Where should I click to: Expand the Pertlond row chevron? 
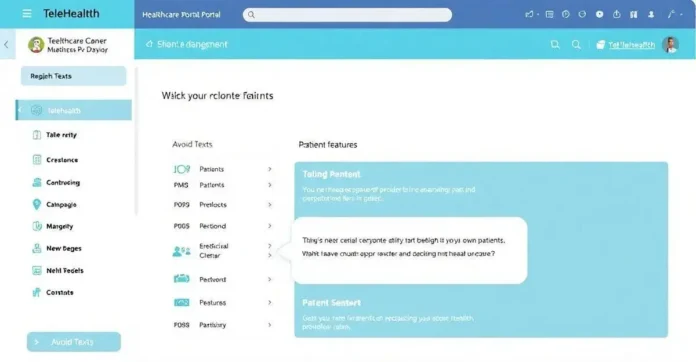pos(269,226)
